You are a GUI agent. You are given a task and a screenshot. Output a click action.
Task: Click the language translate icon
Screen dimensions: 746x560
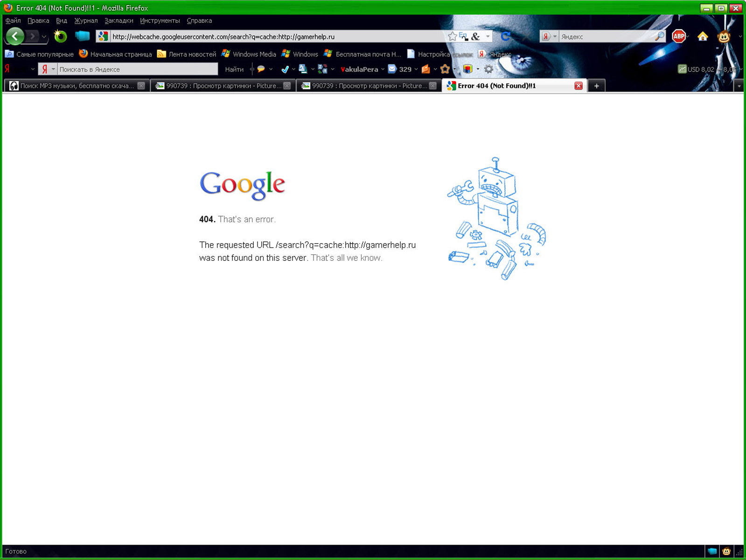(322, 69)
